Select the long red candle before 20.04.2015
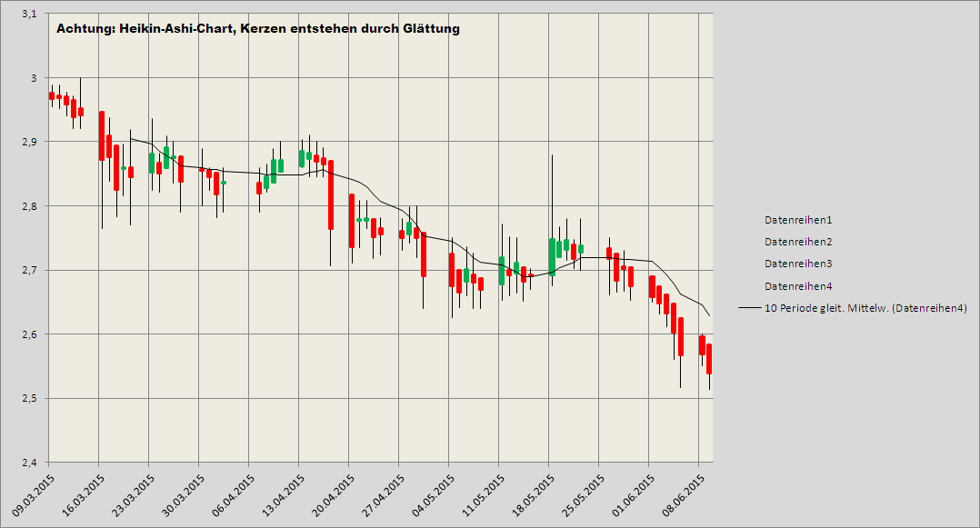Image resolution: width=980 pixels, height=528 pixels. 331,195
